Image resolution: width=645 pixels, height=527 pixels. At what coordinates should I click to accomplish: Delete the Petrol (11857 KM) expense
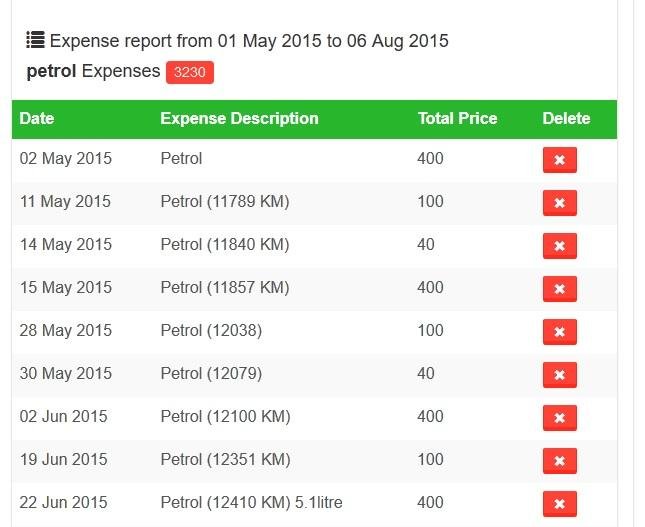[x=559, y=289]
